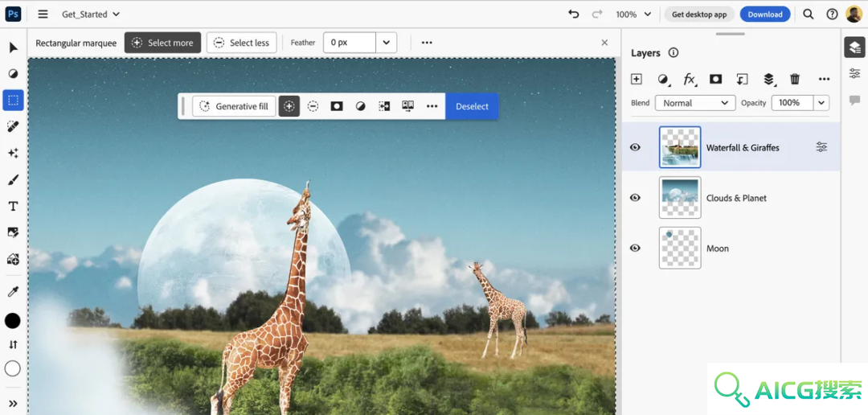Click Select more in options bar
This screenshot has height=415, width=868.
[x=162, y=43]
